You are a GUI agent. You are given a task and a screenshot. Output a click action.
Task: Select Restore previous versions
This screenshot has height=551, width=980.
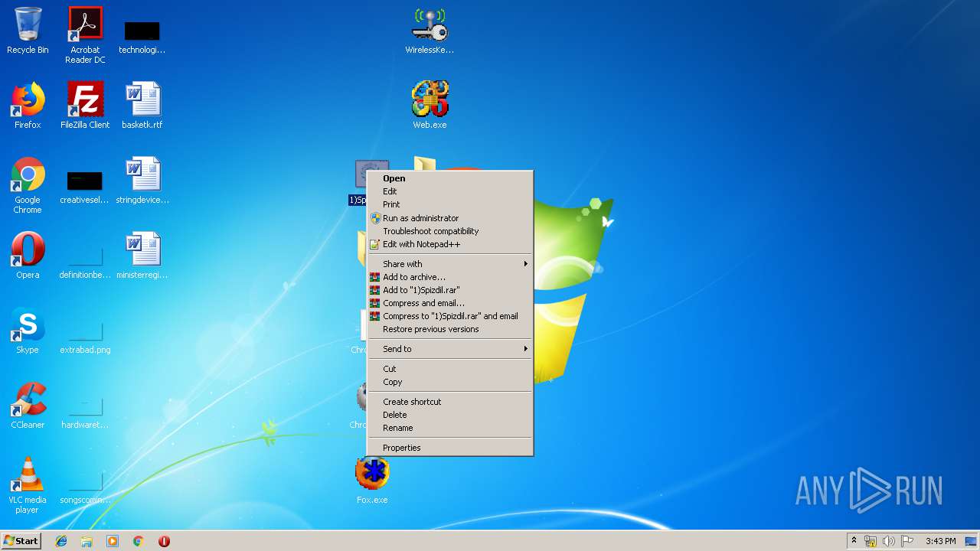450,329
